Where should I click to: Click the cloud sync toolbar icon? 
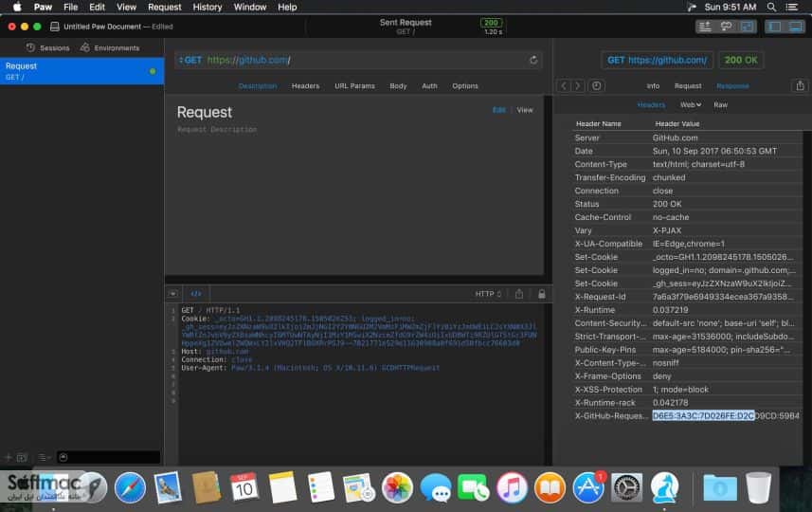point(726,27)
